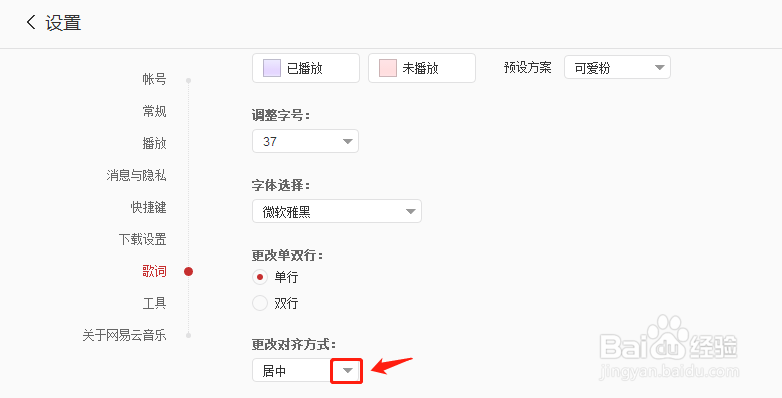Open the 播放 settings section
The height and width of the screenshot is (398, 782).
coord(154,143)
